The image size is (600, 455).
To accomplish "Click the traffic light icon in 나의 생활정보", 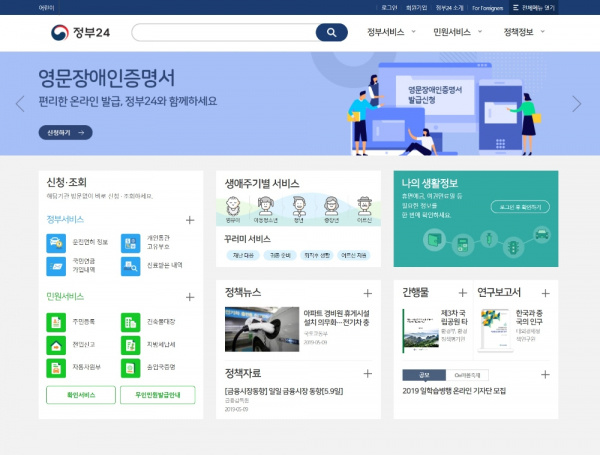I will pos(512,247).
